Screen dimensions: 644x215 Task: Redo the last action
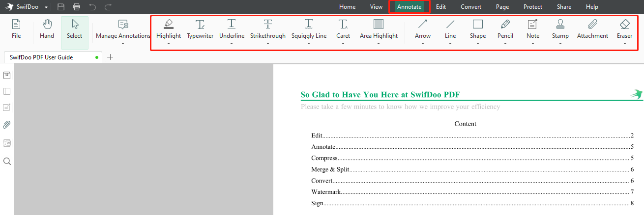click(108, 7)
